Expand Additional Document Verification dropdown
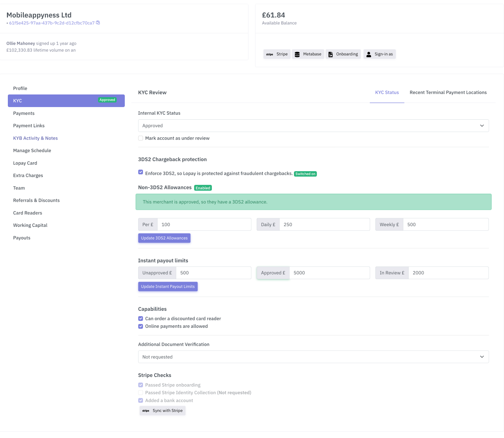Viewport: 504px width, 438px height. click(313, 357)
